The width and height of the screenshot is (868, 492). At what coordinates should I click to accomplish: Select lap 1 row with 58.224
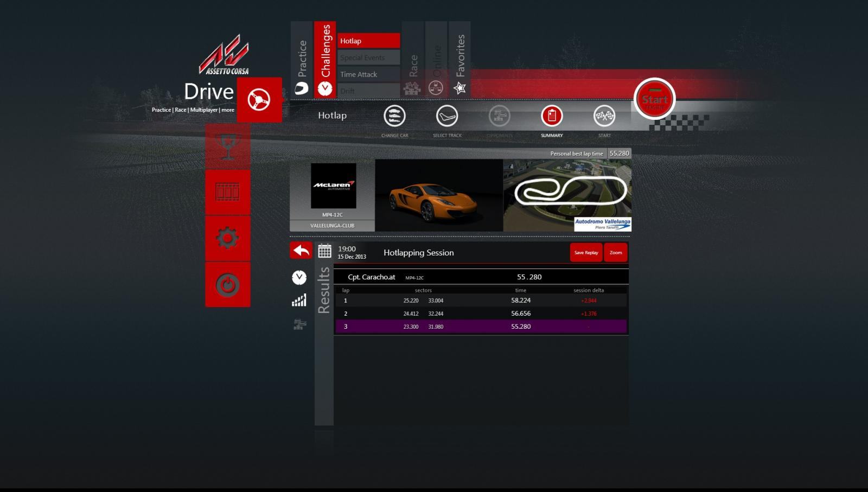[481, 301]
